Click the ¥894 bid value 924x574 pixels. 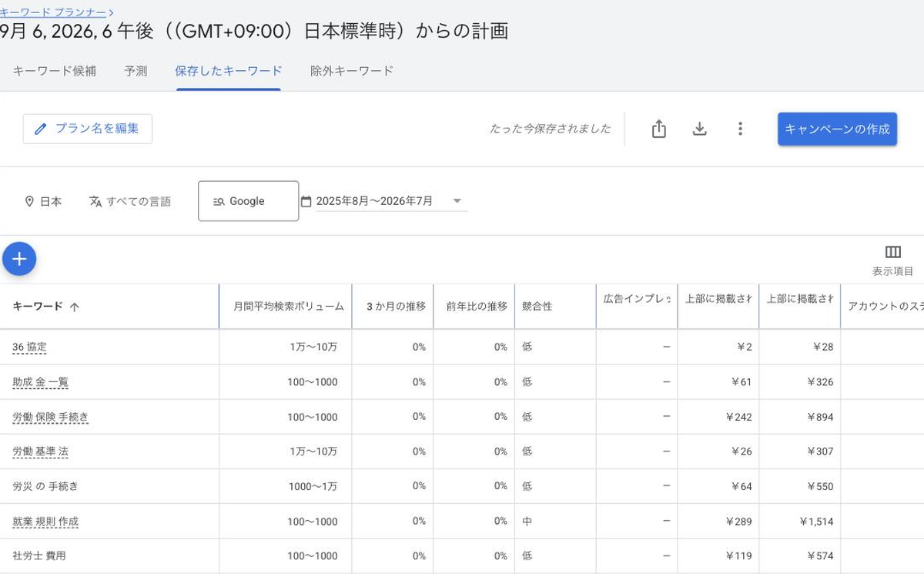(x=820, y=417)
